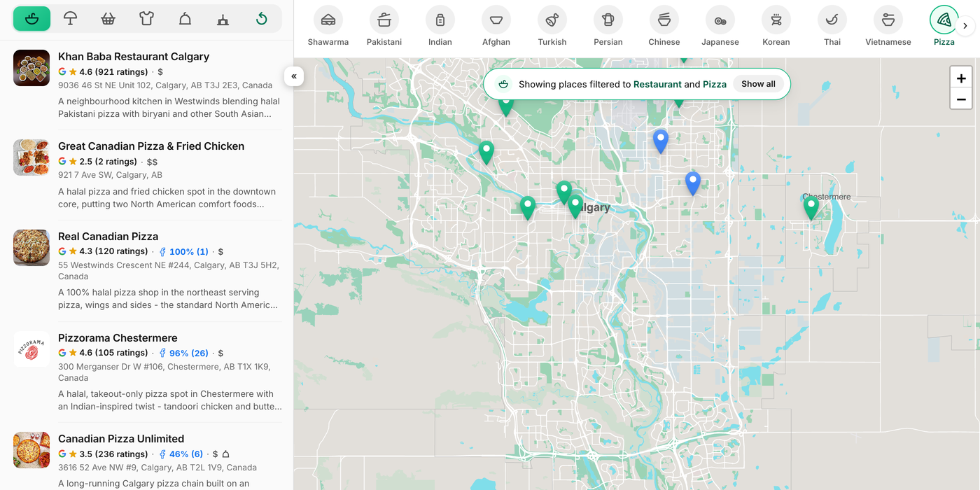Image resolution: width=980 pixels, height=490 pixels.
Task: Click Khan Baba Restaurant food thumbnail
Action: 31,68
